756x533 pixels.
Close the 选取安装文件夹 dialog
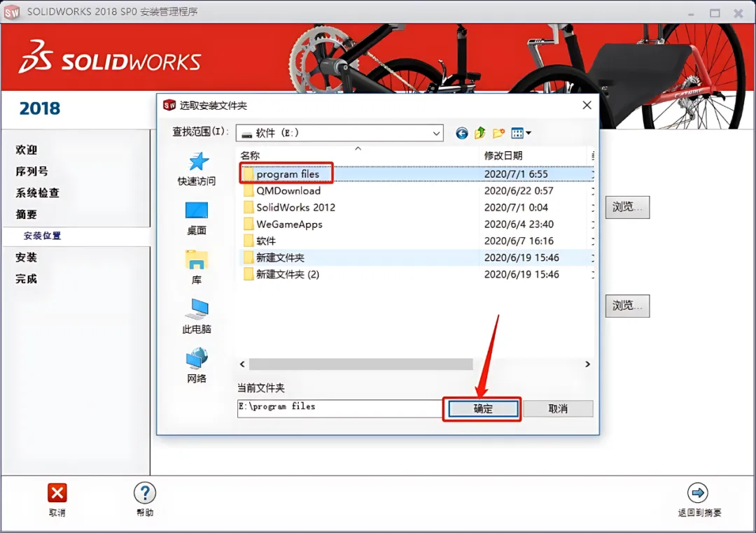click(587, 105)
